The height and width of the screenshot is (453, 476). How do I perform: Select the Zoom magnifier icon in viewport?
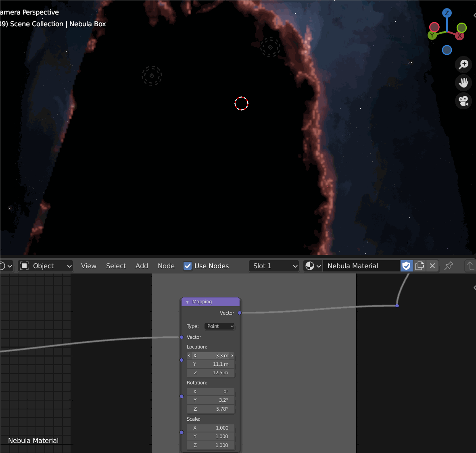[x=463, y=64]
